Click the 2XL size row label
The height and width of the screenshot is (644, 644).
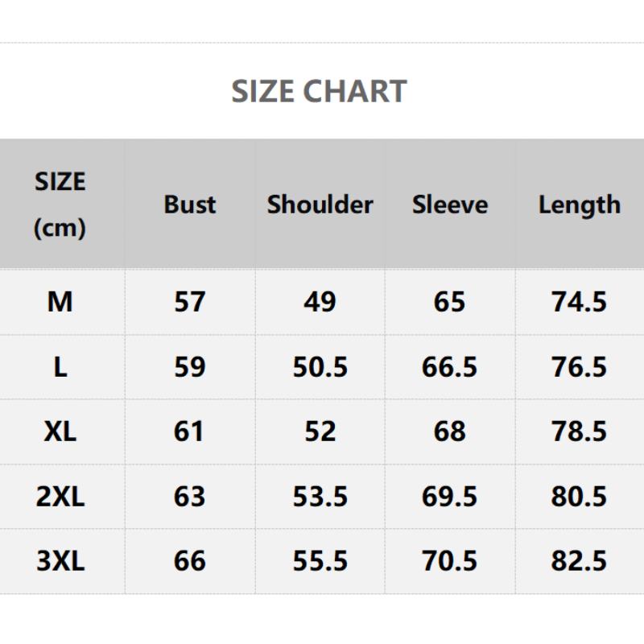60,497
